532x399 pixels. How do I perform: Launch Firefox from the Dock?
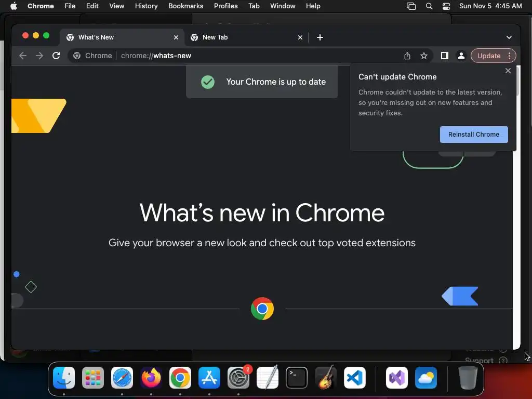point(151,378)
